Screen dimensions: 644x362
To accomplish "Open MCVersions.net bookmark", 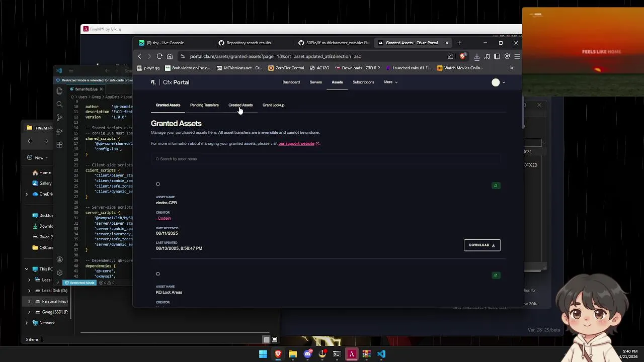I will (239, 68).
